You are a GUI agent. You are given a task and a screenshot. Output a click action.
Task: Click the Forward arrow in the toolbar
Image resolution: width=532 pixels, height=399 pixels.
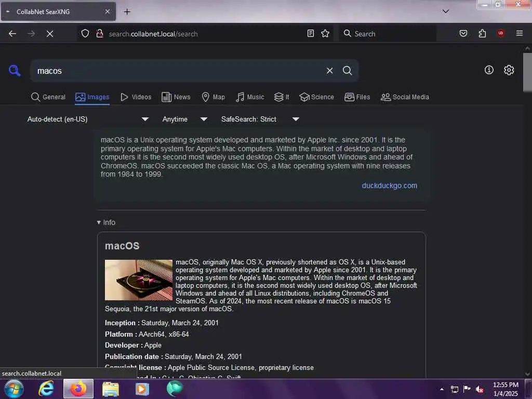pyautogui.click(x=31, y=34)
